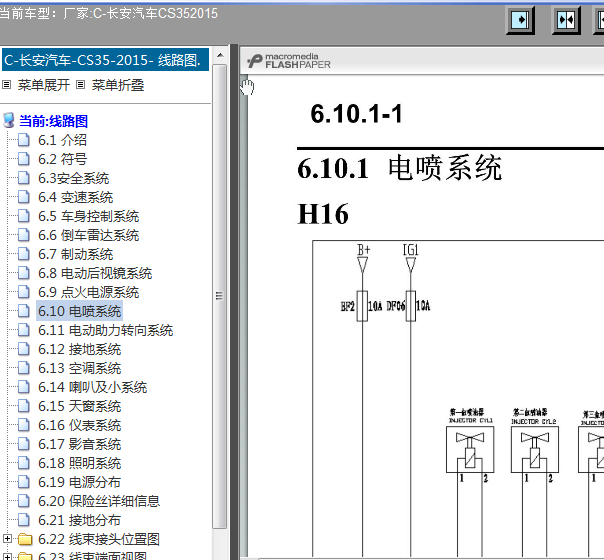604x560 pixels.
Task: Click the Macromedia FlashPaper logo
Action: 289,61
